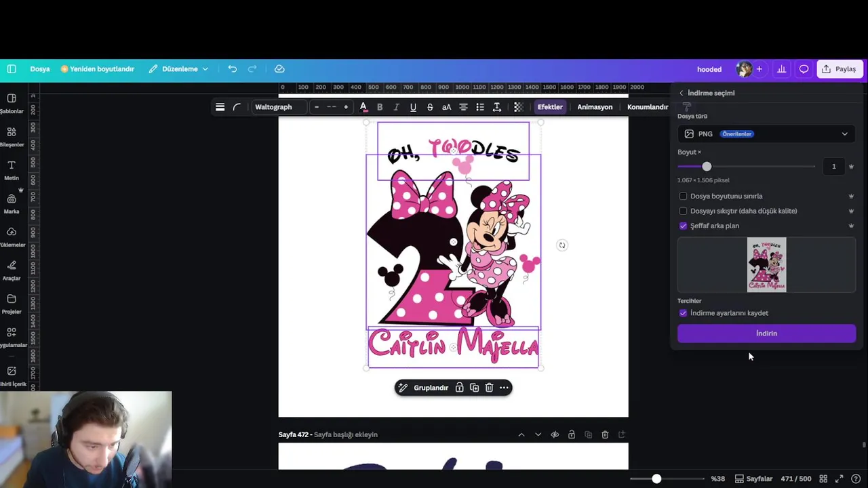Change text alignment

pos(463,107)
